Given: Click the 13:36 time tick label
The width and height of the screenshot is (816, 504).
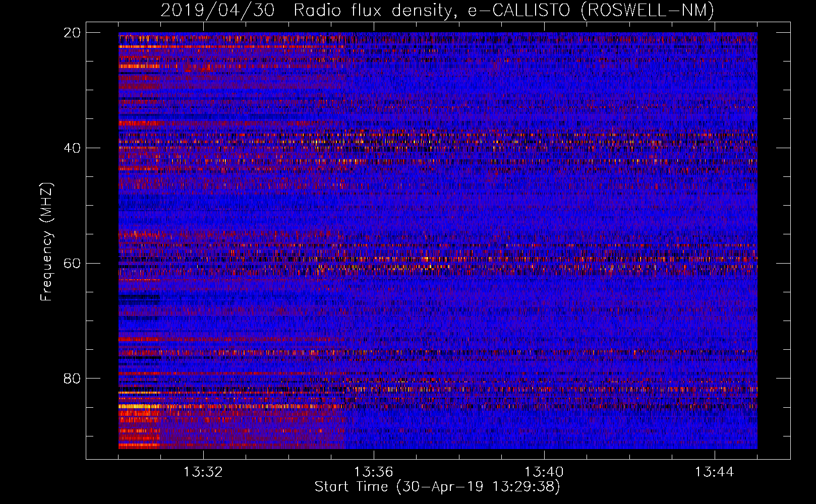Looking at the screenshot, I should (373, 472).
